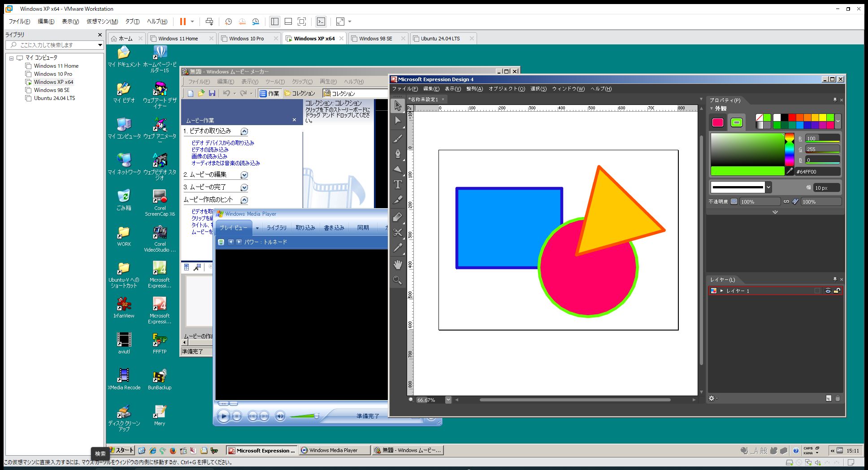Select the Text tool in the toolbox
Image resolution: width=868 pixels, height=470 pixels.
coord(398,184)
